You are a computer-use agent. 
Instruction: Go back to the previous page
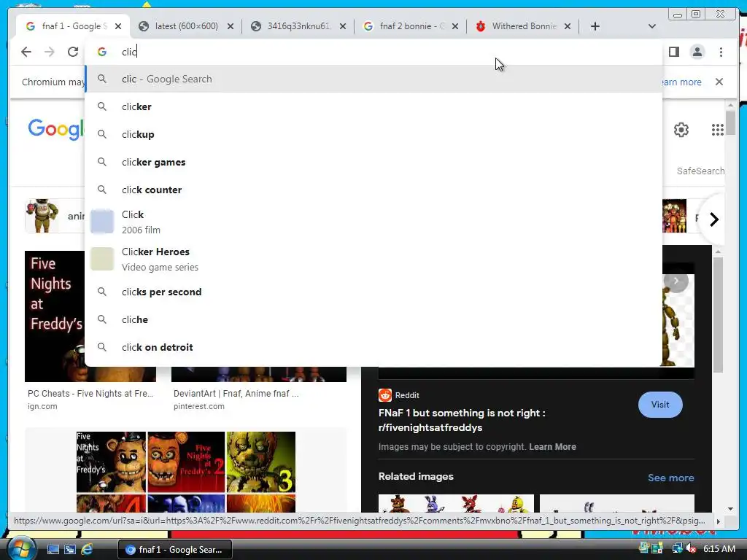[x=26, y=52]
